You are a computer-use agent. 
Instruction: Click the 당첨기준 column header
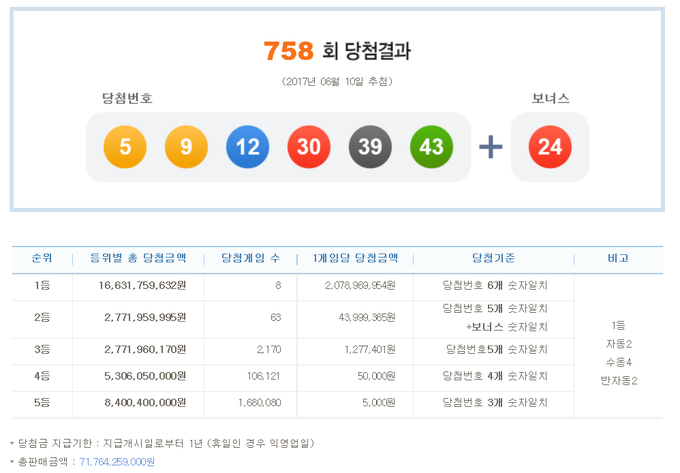(493, 258)
